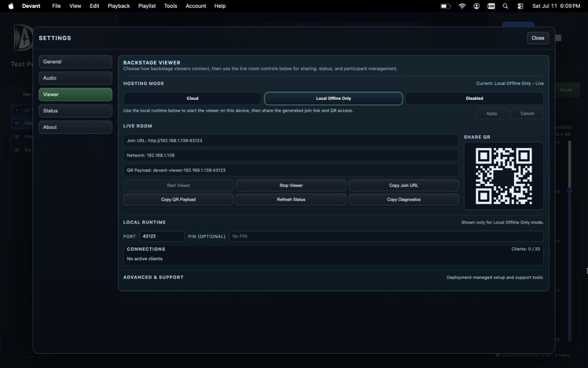Open the Playlist menu
Screen dimensions: 588x368
[147, 6]
